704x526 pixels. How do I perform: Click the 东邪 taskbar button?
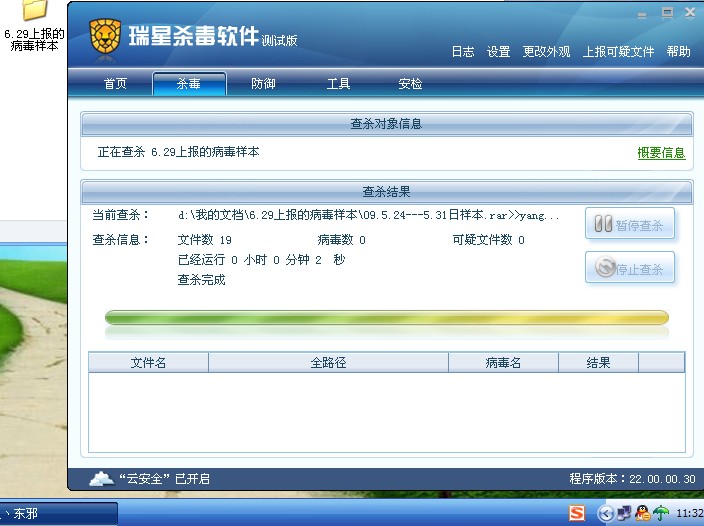pyautogui.click(x=58, y=513)
